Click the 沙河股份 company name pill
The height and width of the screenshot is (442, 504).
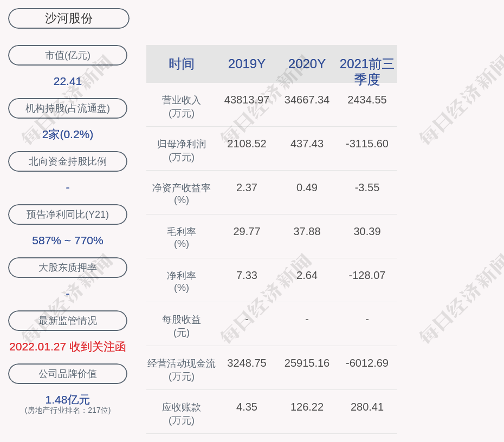coord(68,18)
